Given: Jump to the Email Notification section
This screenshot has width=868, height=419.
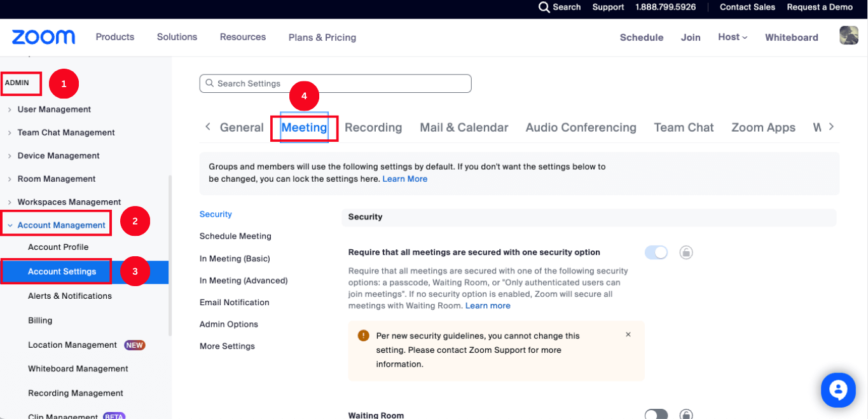Looking at the screenshot, I should (235, 302).
